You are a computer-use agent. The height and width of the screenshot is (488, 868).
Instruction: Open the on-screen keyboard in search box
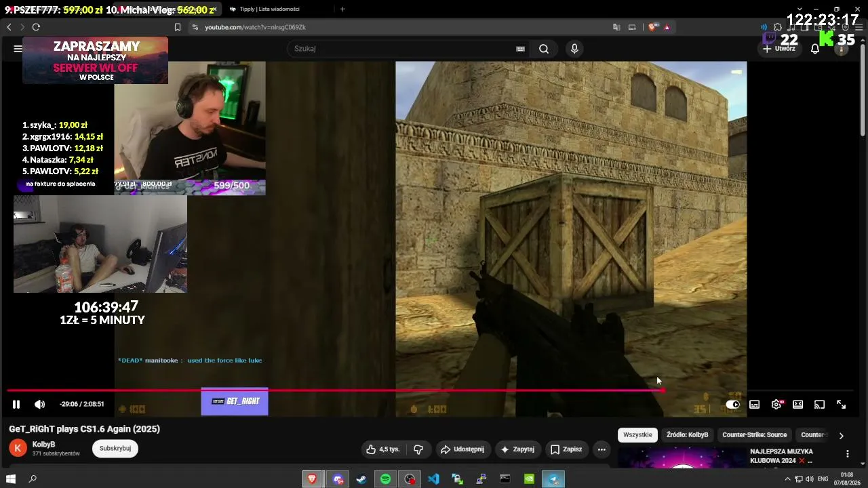click(520, 49)
